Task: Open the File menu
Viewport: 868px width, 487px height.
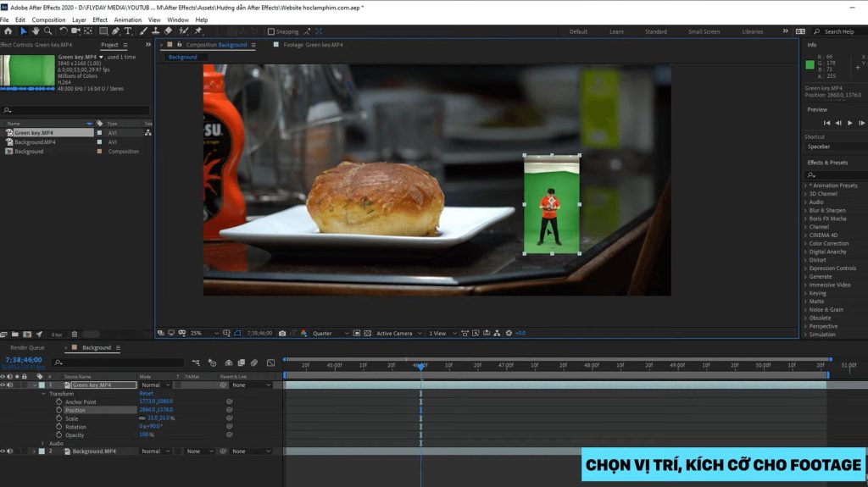Action: click(x=4, y=19)
